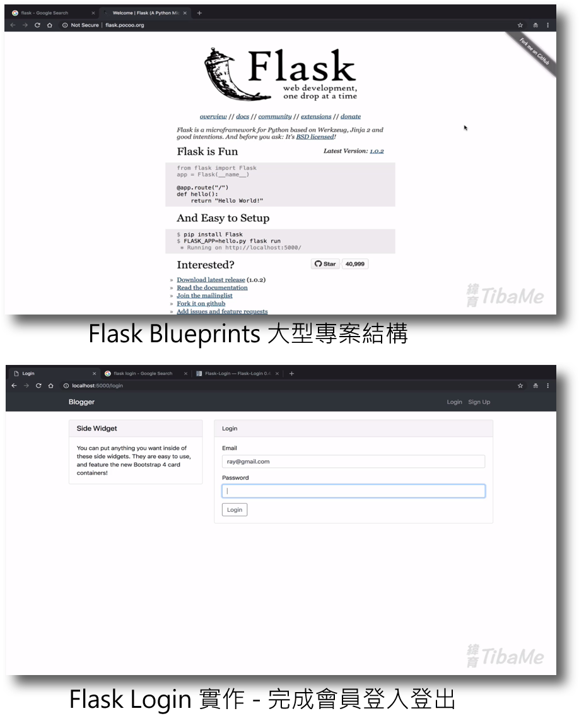Click back arrow in Flask website browser

coord(13,25)
